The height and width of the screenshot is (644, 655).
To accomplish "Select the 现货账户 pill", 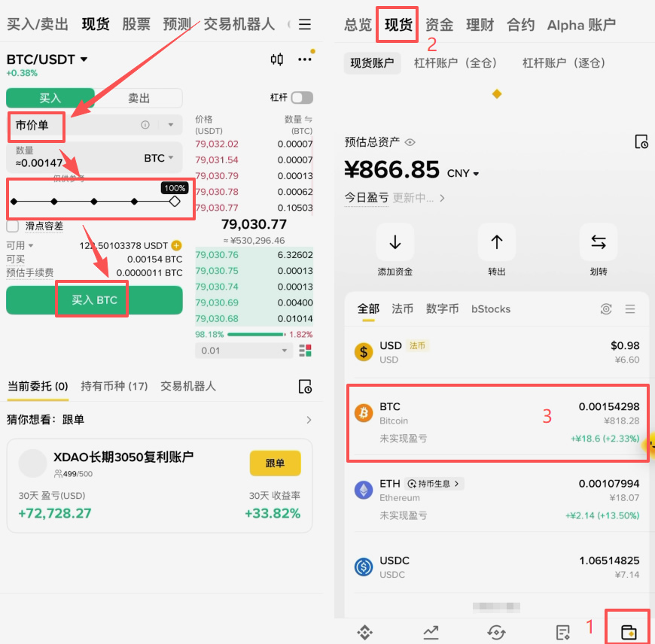I will coord(372,63).
